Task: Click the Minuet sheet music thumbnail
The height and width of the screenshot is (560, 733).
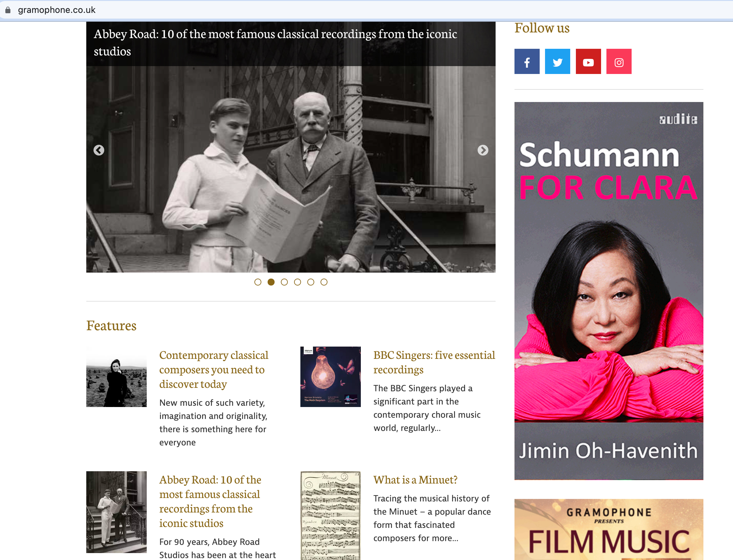Action: 330,515
